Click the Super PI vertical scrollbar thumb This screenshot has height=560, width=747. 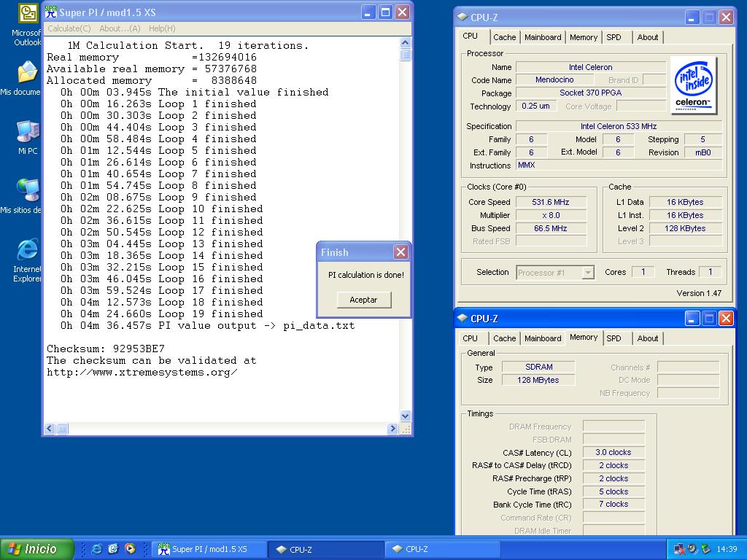coord(405,54)
